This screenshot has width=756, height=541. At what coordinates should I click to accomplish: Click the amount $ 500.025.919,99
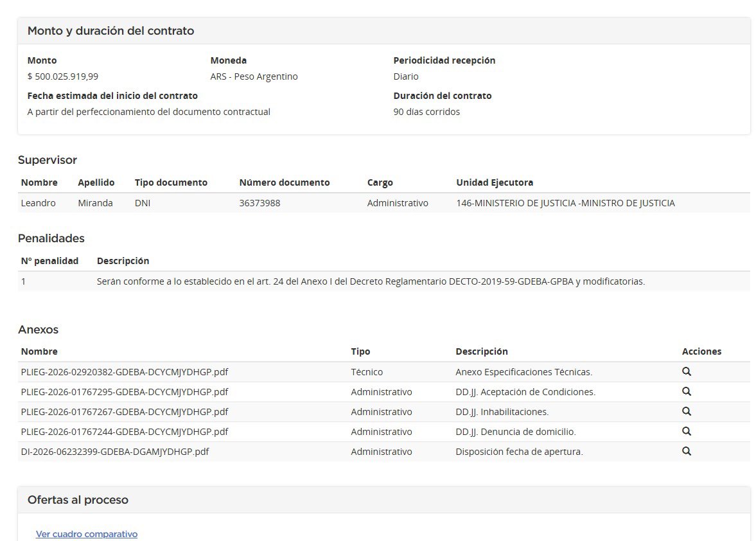click(63, 76)
